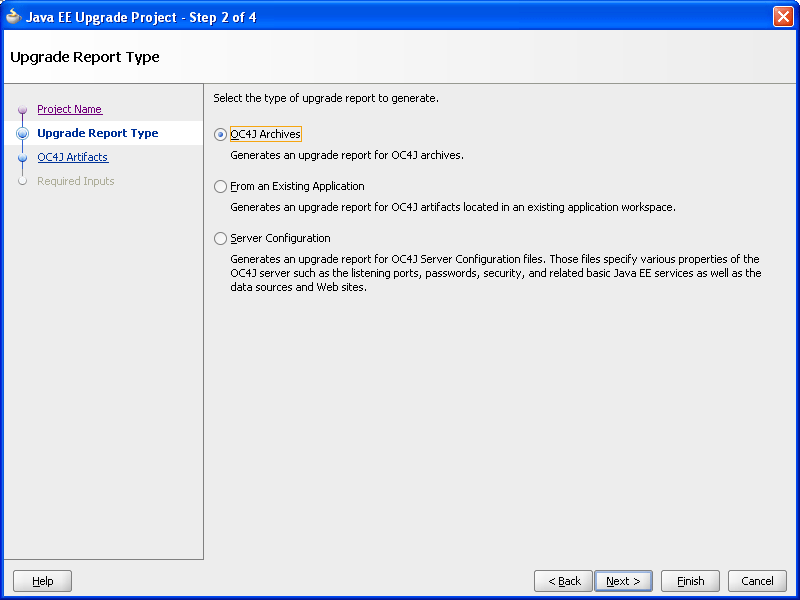Proceed with the Next button
The width and height of the screenshot is (800, 600).
click(623, 581)
